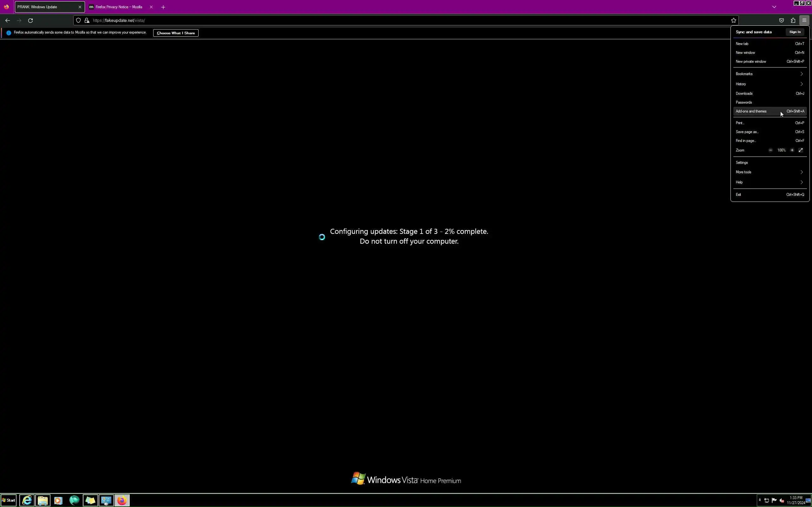
Task: Click the Choose What I Share button
Action: pyautogui.click(x=175, y=33)
